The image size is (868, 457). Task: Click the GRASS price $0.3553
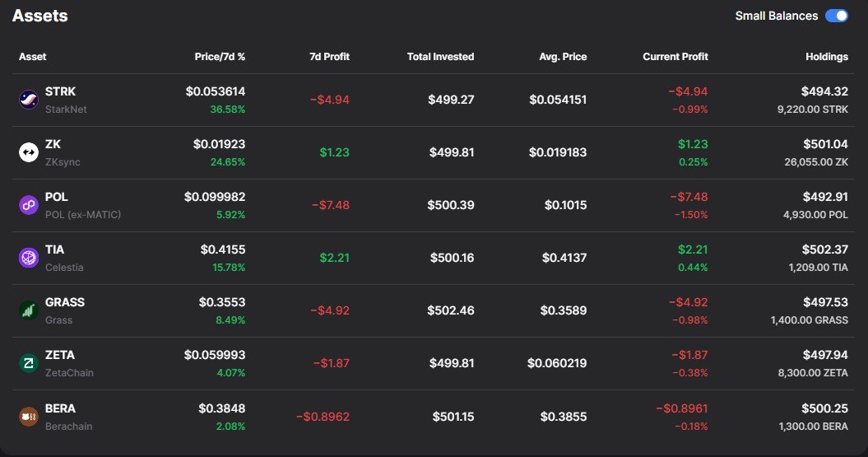pos(222,302)
